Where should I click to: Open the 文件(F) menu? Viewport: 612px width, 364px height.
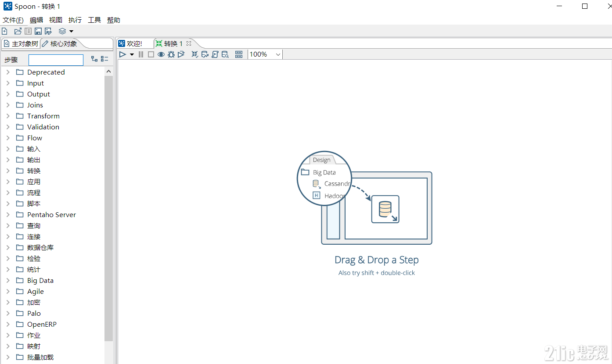pyautogui.click(x=13, y=20)
